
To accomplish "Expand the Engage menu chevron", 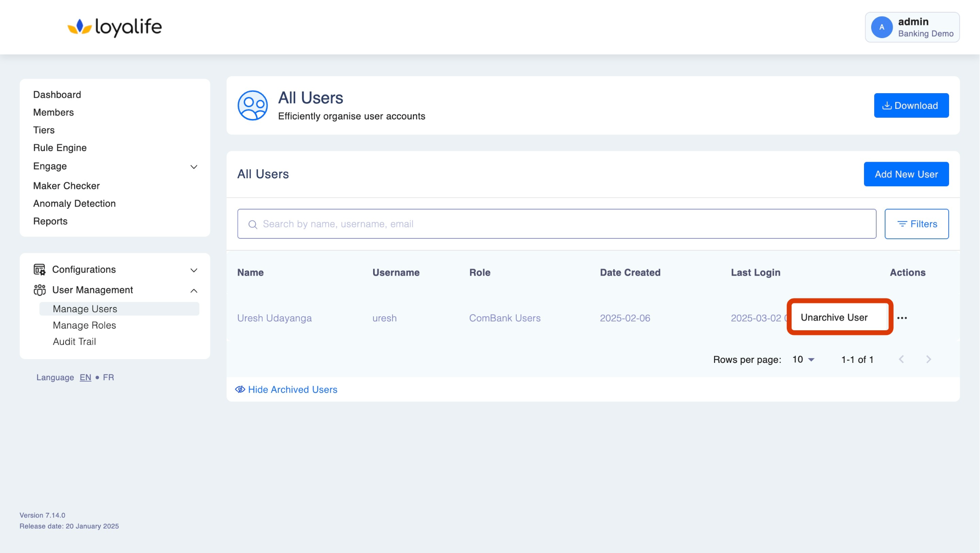I will [194, 167].
